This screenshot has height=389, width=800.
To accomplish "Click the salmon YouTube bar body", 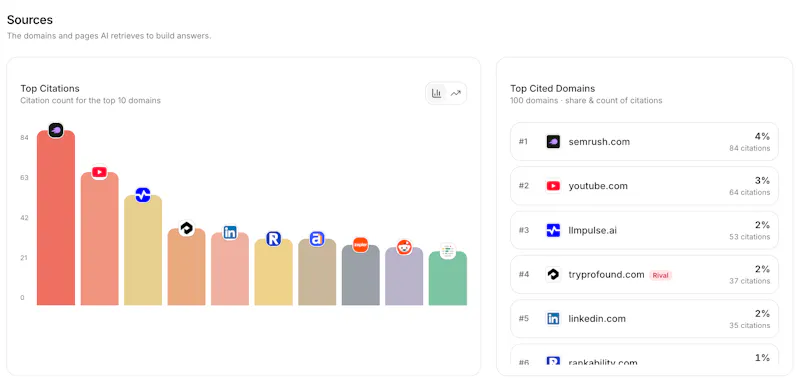I will [99, 240].
